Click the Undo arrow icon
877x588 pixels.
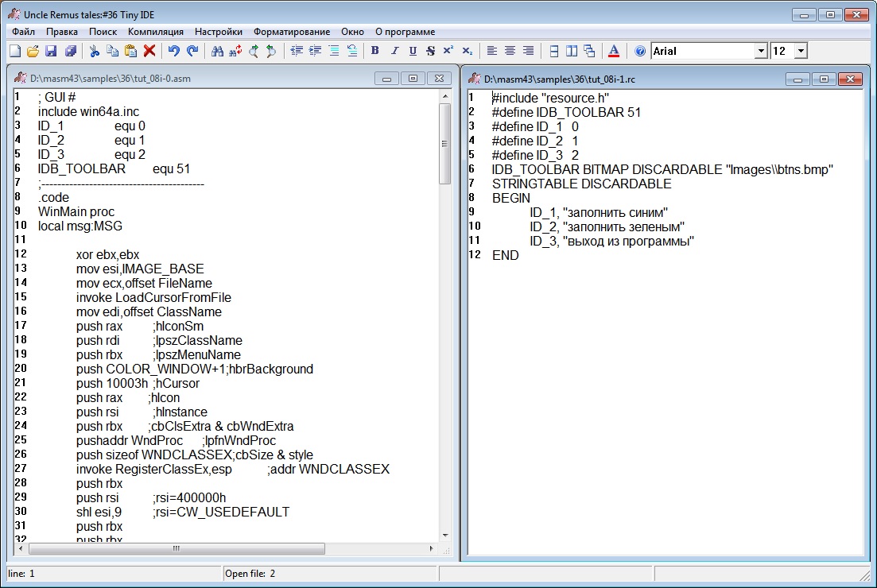173,51
